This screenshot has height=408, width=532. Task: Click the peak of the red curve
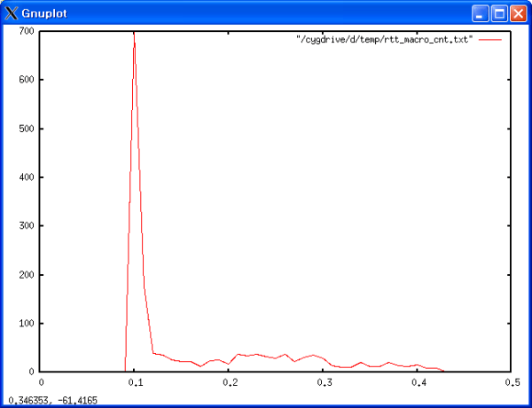point(134,42)
